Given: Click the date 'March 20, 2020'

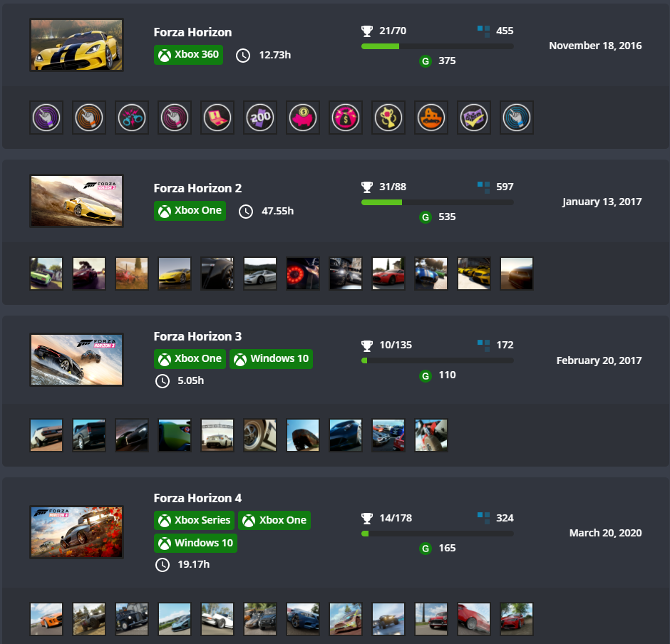Looking at the screenshot, I should tap(605, 533).
